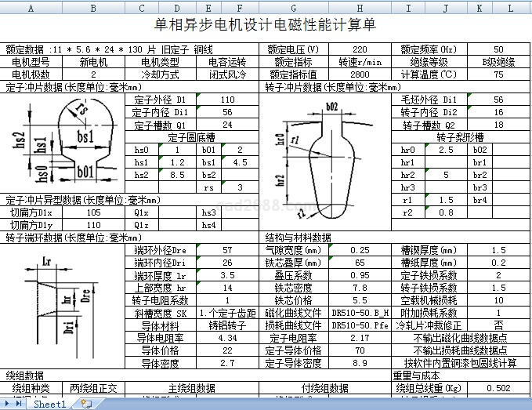Click the 不输出磁化曲线数据点 option cell
This screenshot has width=532, height=410.
461,338
